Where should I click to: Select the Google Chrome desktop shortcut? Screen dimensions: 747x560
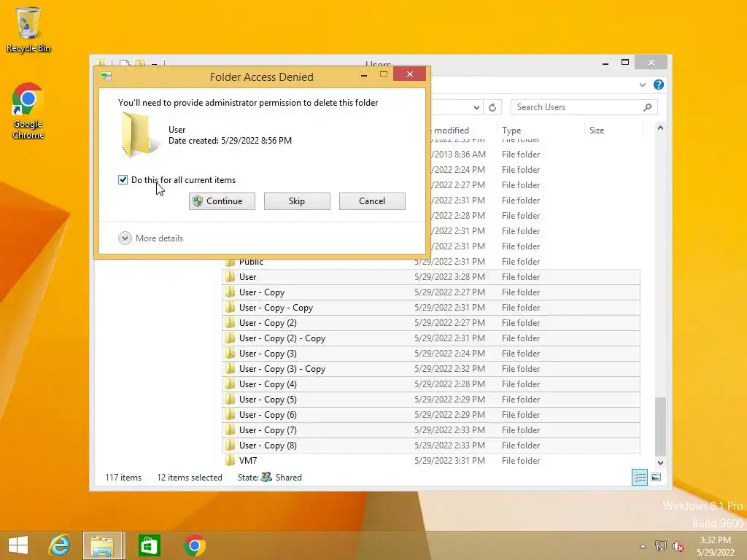point(28,111)
